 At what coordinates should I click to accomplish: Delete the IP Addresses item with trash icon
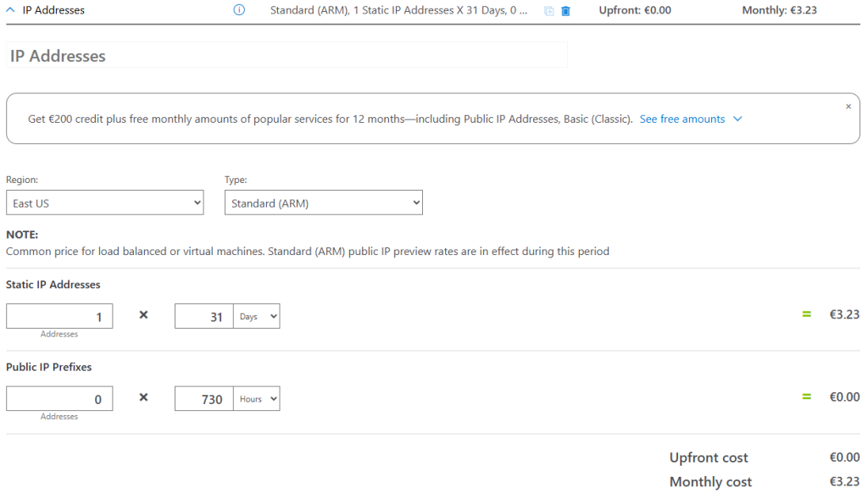[565, 11]
